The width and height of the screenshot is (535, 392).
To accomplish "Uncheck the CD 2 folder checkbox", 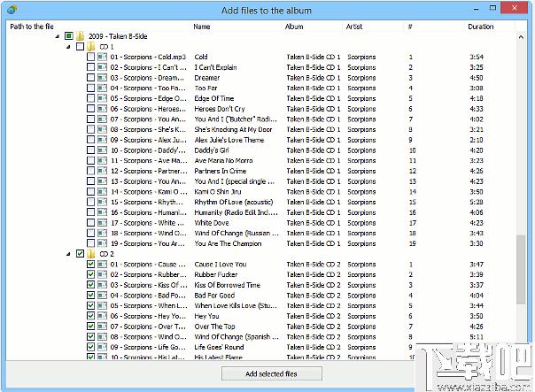I will click(x=80, y=254).
